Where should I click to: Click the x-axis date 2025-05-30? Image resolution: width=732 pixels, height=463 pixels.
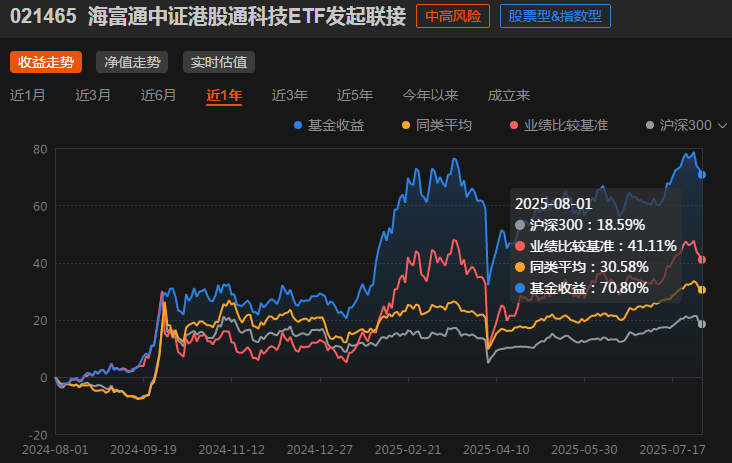coord(584,449)
